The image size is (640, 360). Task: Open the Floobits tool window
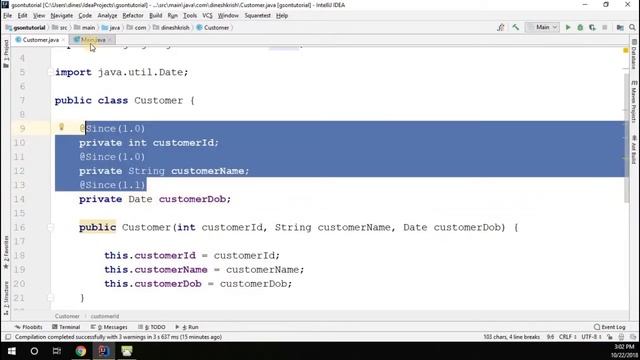point(29,327)
